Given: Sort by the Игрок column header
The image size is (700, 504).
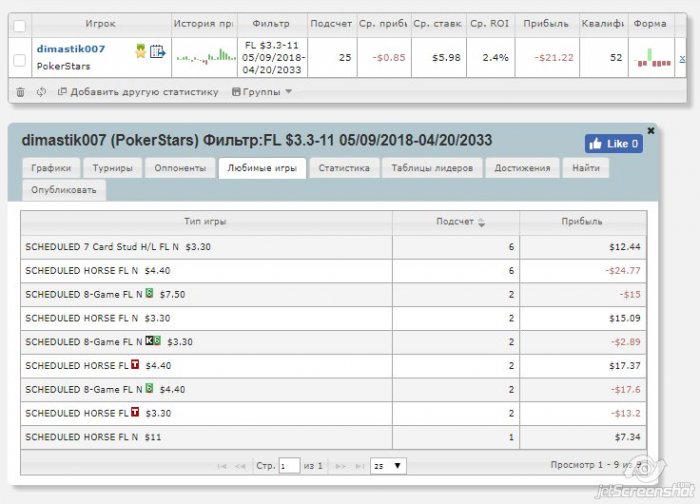Looking at the screenshot, I should click(x=100, y=24).
